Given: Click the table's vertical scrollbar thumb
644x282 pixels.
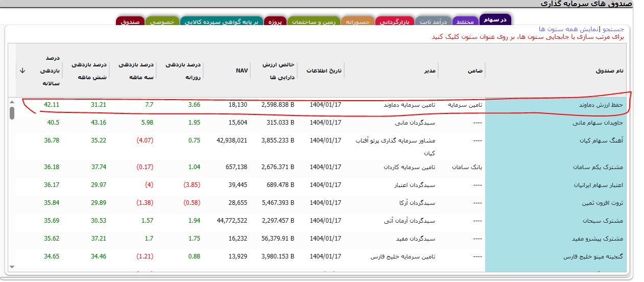Looking at the screenshot, I should (x=12, y=113).
